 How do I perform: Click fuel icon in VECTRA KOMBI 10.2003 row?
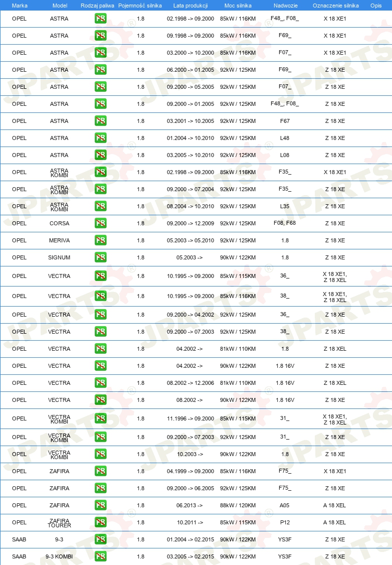click(100, 454)
